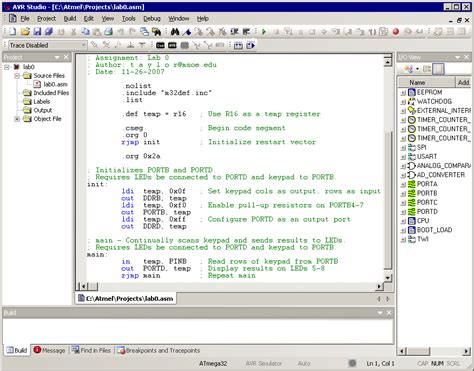Viewport: 474px width, 371px height.
Task: Open the I/O View filter icon dropdown arrow
Action: coord(417,69)
